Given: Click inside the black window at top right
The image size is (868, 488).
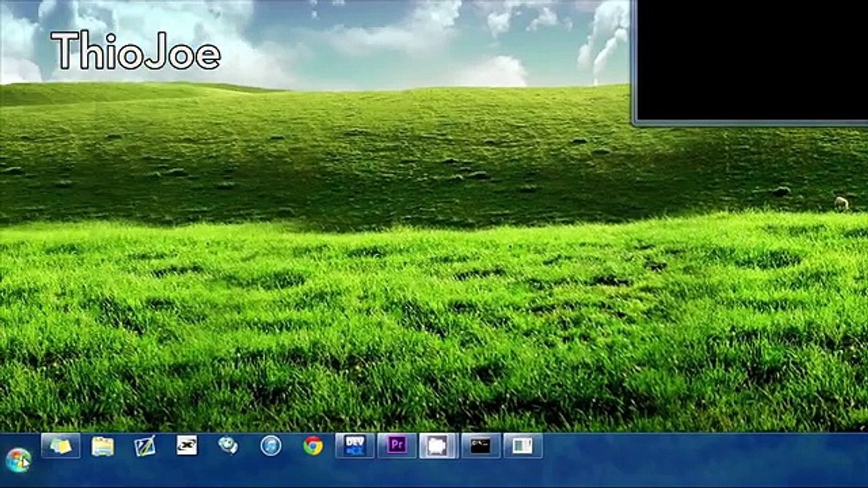Looking at the screenshot, I should [752, 60].
